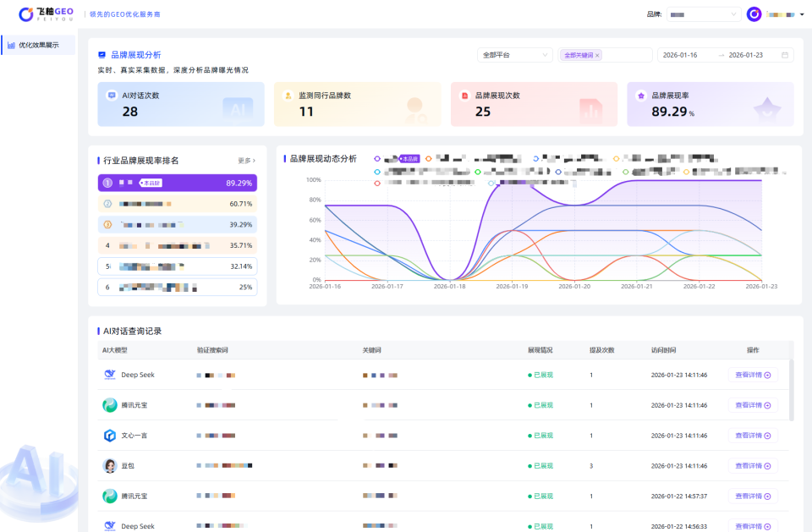This screenshot has width=812, height=532.
Task: Toggle the red legend series in chart
Action: [x=377, y=183]
